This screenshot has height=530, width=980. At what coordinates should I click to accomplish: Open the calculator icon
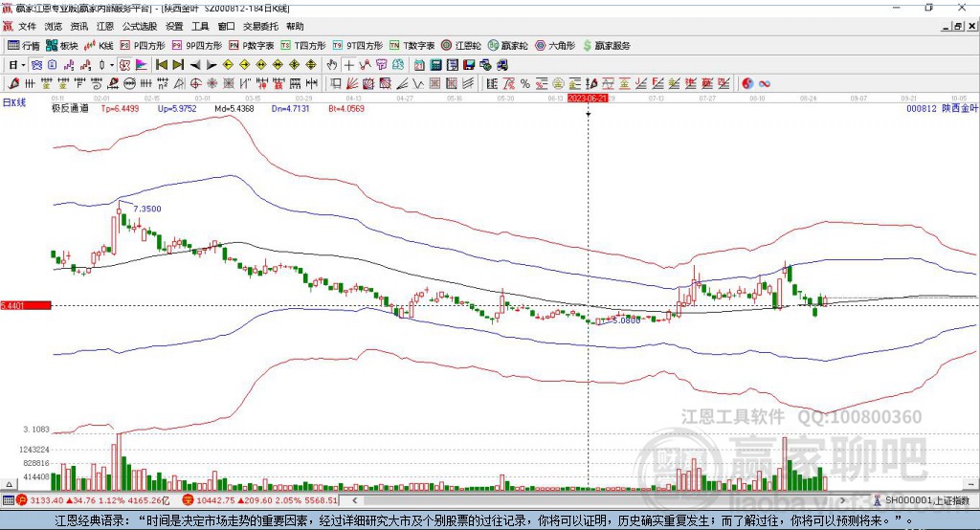(435, 65)
